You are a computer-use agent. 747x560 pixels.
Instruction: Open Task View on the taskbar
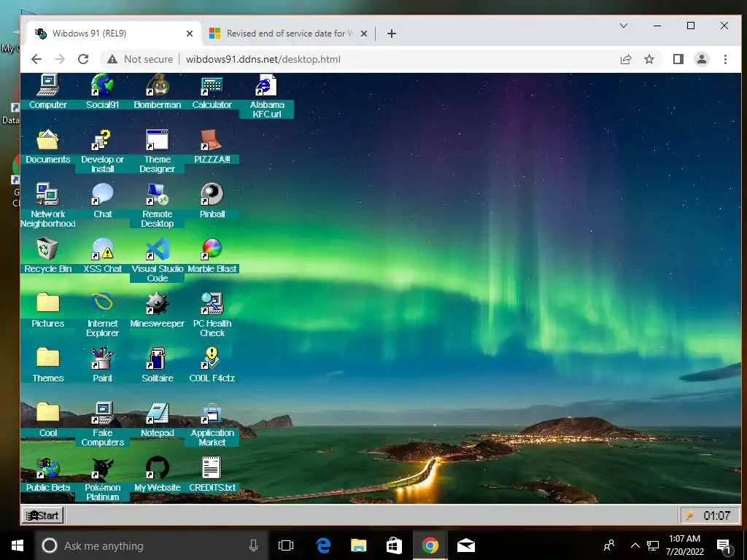[x=286, y=545]
